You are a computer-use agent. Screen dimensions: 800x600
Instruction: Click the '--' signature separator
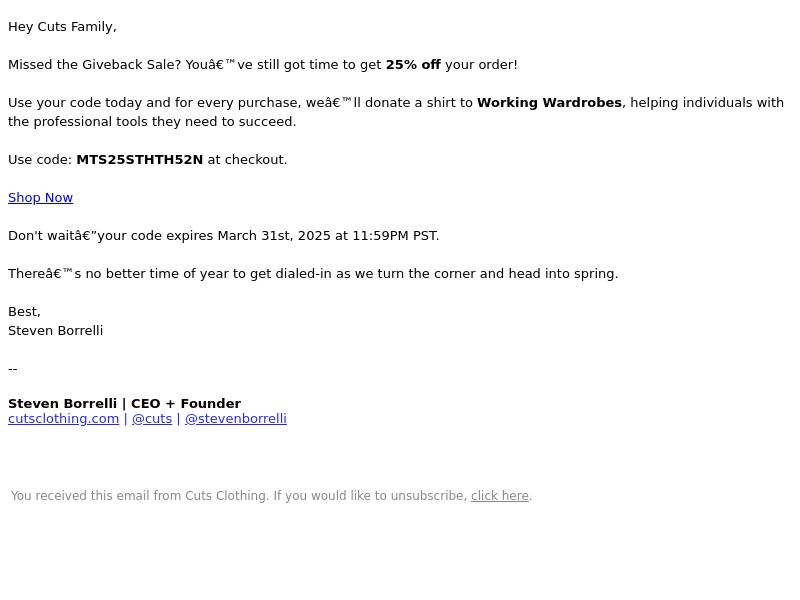click(13, 368)
